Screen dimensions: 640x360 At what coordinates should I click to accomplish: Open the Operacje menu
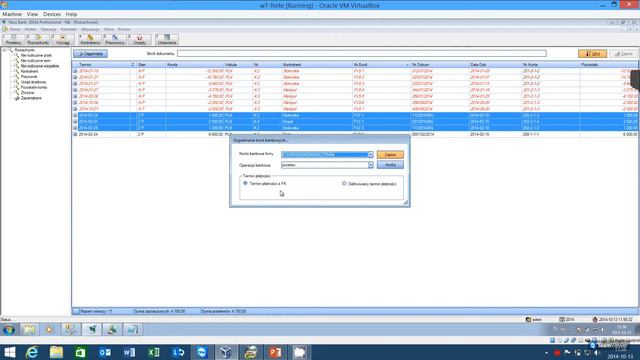(x=48, y=29)
